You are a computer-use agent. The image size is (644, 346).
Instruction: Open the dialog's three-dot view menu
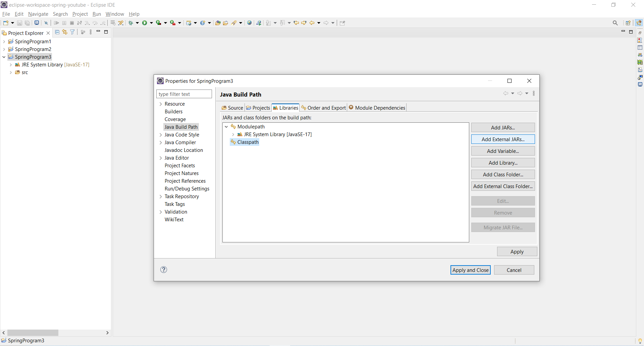tap(534, 94)
